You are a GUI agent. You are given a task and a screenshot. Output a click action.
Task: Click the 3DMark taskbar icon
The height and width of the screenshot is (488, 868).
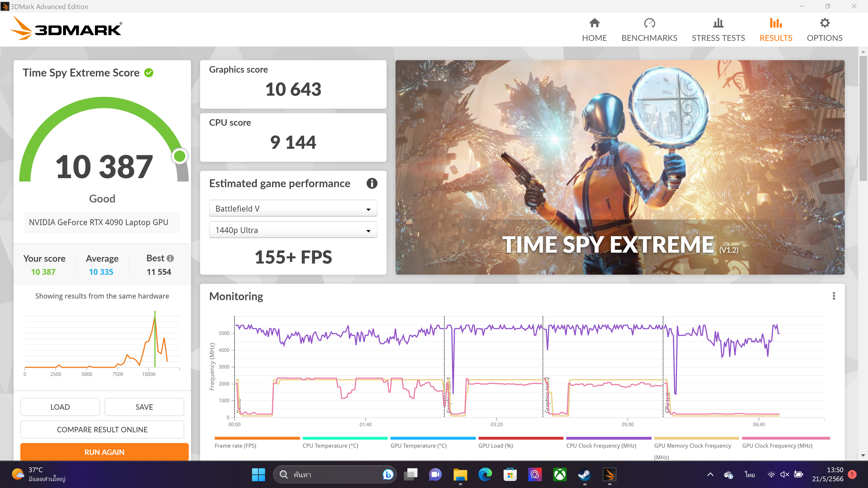[x=610, y=474]
